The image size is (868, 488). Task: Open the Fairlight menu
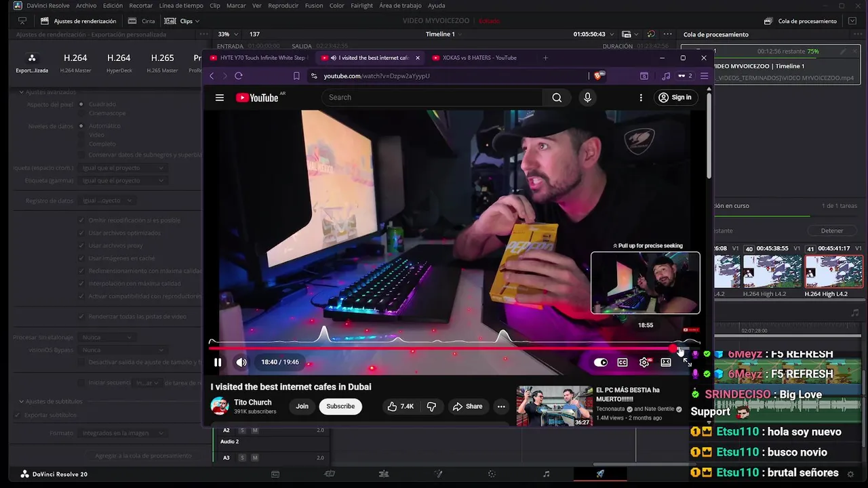(x=361, y=5)
